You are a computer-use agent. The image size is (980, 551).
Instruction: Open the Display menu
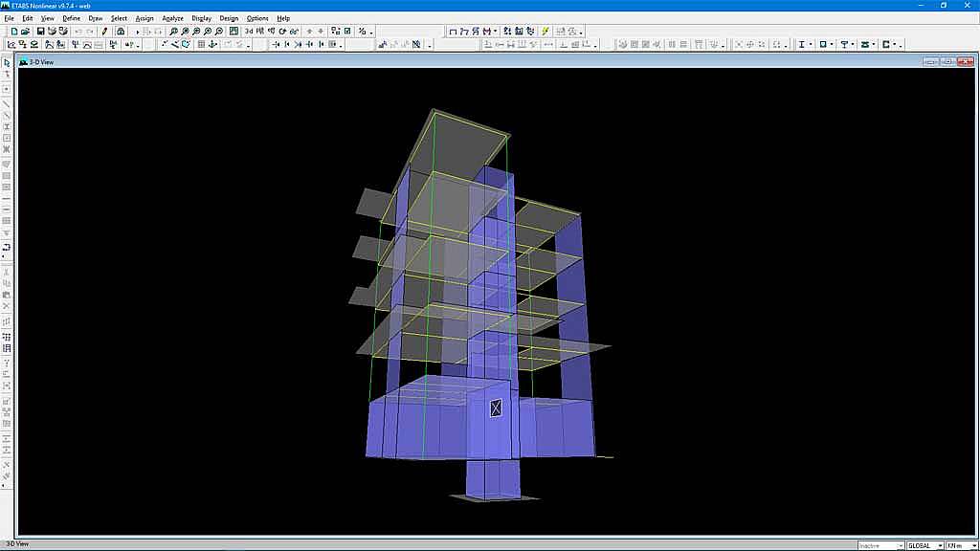pos(201,18)
